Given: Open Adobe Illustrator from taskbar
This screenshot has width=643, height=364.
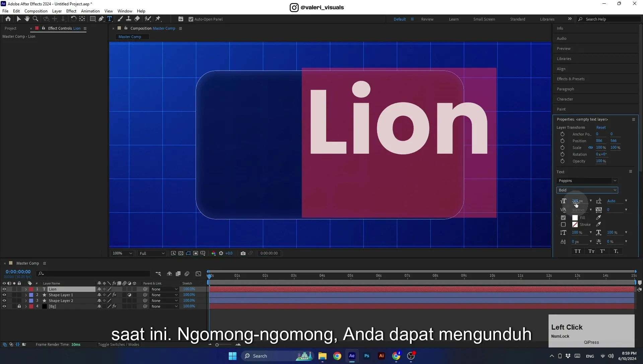Looking at the screenshot, I should (381, 356).
